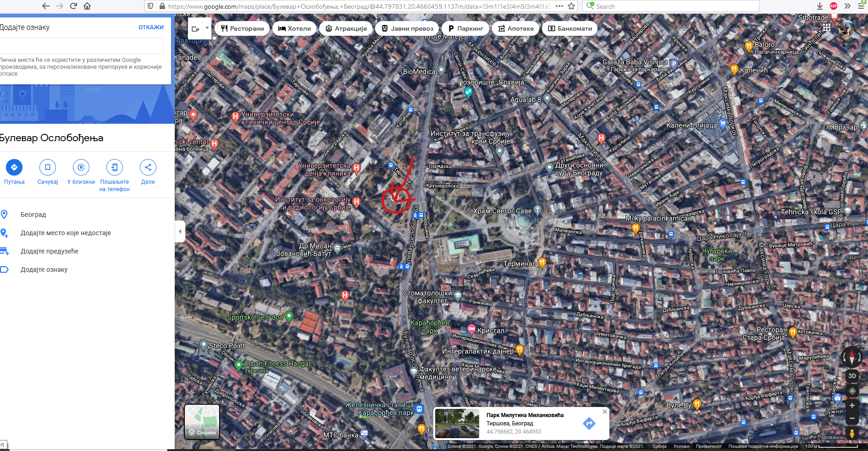Go back with browser back arrow
The image size is (868, 451).
coord(45,6)
